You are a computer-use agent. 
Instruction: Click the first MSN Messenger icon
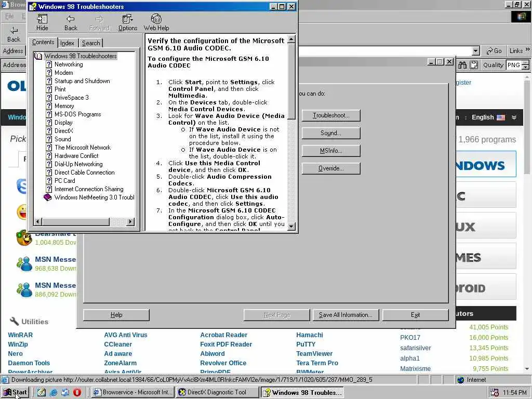pos(24,264)
